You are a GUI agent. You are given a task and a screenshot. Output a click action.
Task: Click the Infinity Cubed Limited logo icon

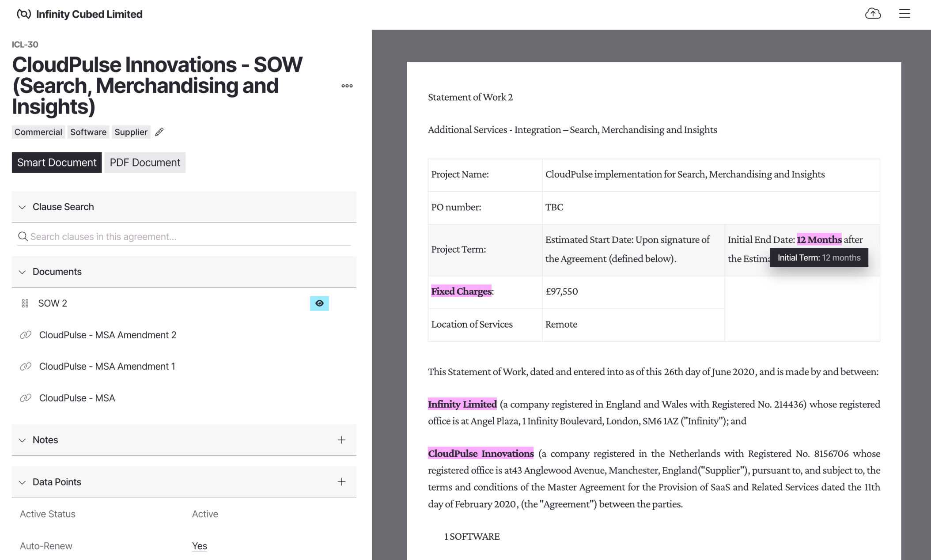coord(20,14)
